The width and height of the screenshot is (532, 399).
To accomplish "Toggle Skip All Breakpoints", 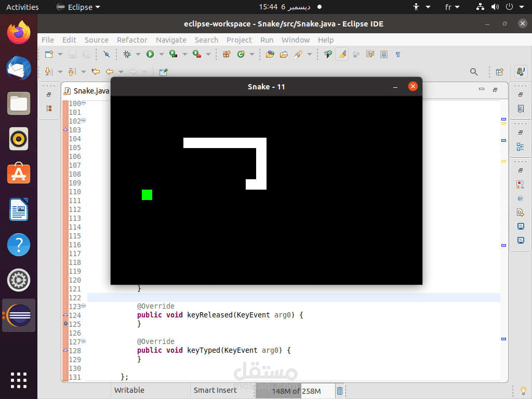I will click(107, 54).
